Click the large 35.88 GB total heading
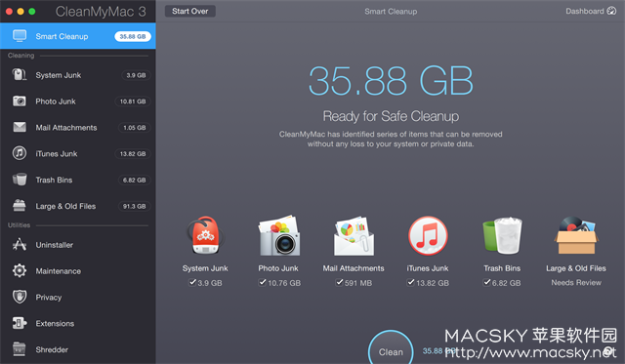Viewport: 625px width, 364px height. pos(391,81)
